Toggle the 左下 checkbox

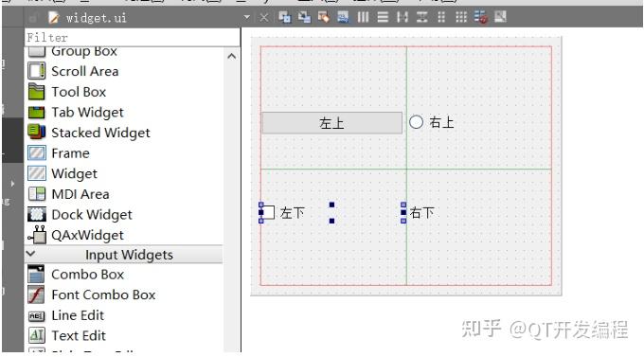pos(267,213)
